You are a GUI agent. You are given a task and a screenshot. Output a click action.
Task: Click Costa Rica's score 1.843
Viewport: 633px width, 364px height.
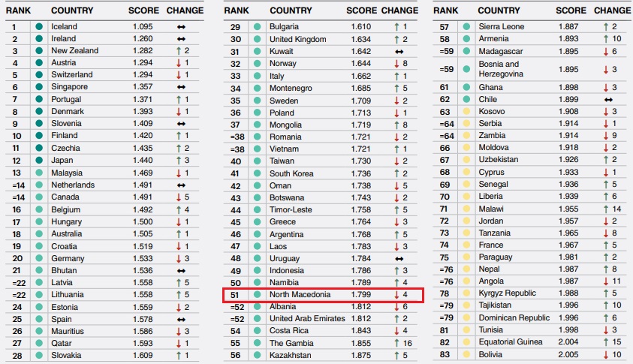click(361, 330)
